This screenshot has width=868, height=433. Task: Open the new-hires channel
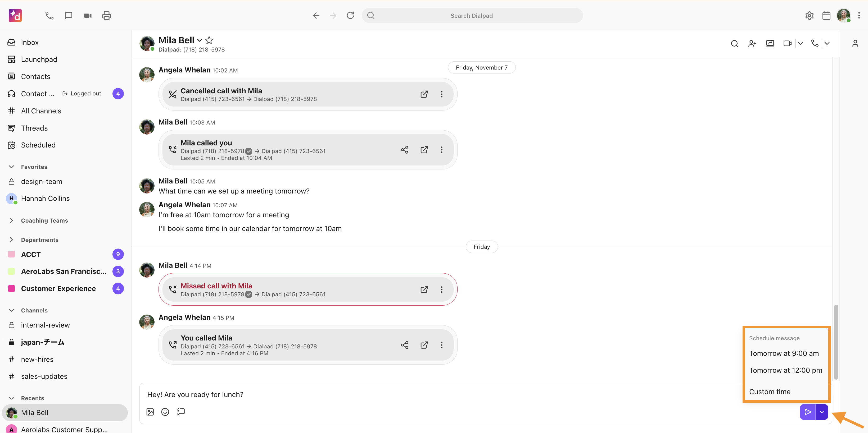tap(65, 359)
